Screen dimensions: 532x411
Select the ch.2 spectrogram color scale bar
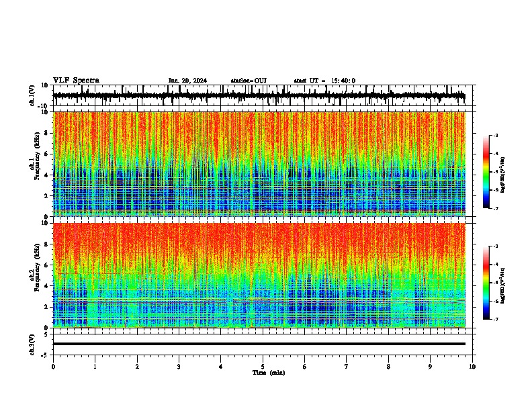point(486,283)
